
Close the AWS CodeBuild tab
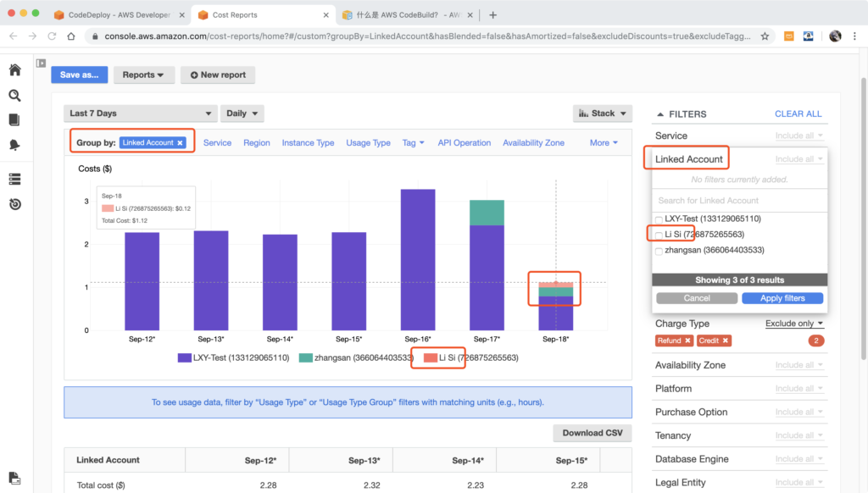point(470,15)
